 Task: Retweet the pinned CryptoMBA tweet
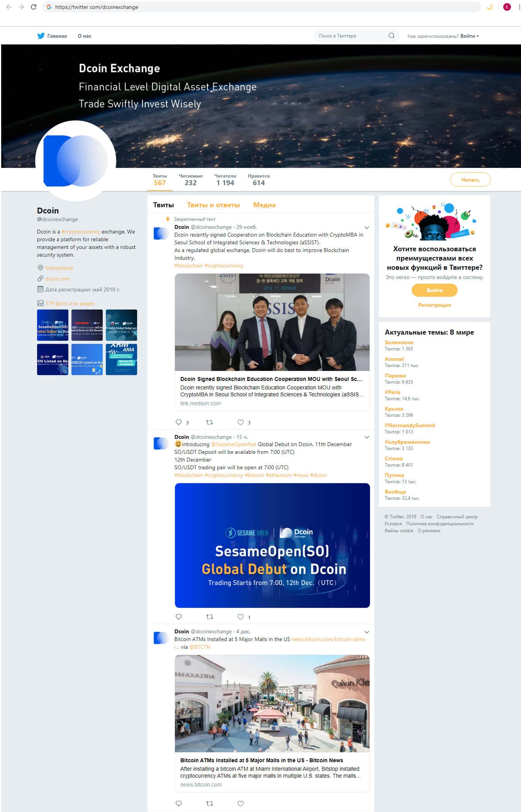click(x=210, y=422)
